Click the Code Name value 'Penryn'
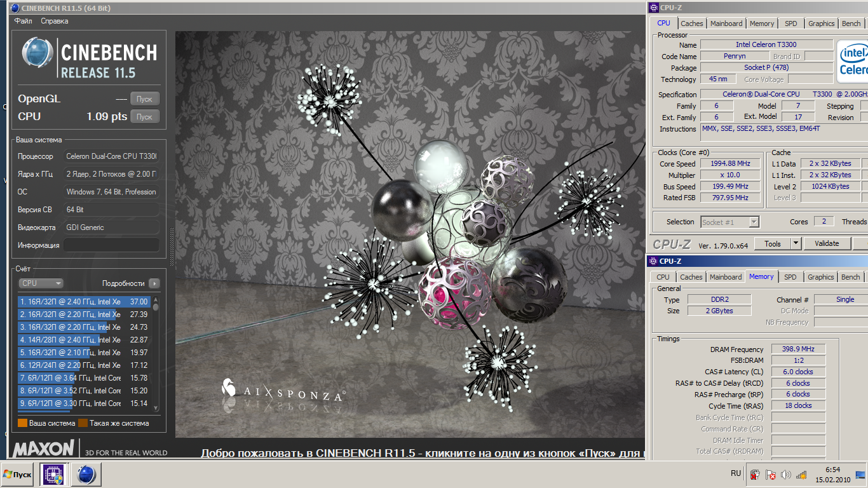 pyautogui.click(x=735, y=56)
